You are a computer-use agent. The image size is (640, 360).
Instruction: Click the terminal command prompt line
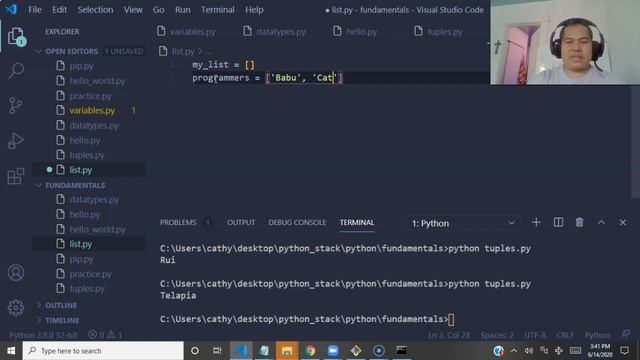pos(307,319)
